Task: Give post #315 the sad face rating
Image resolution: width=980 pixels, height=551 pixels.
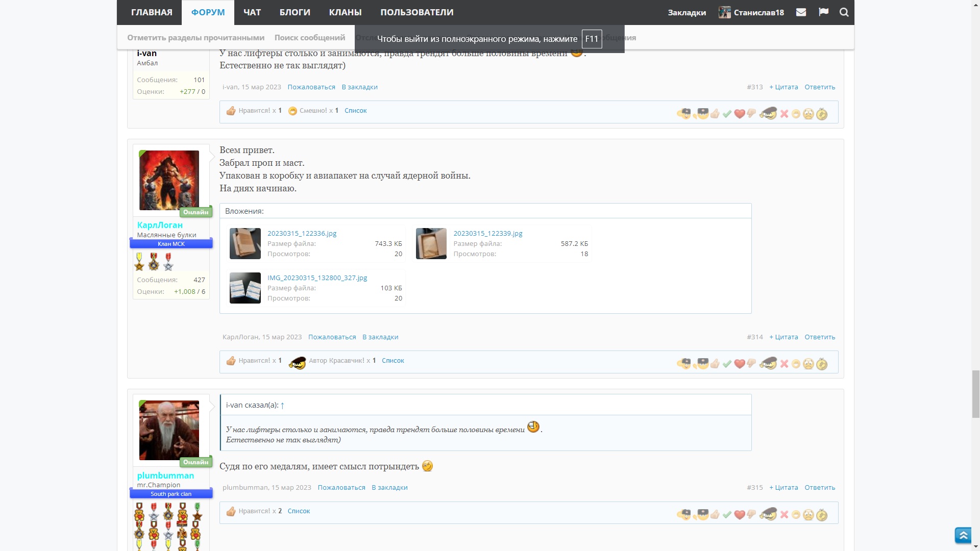Action: pyautogui.click(x=808, y=515)
